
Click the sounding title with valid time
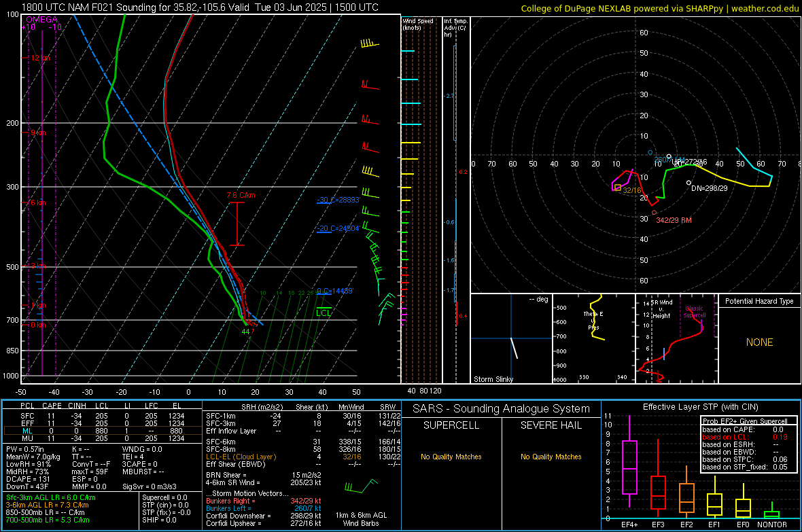tap(200, 7)
